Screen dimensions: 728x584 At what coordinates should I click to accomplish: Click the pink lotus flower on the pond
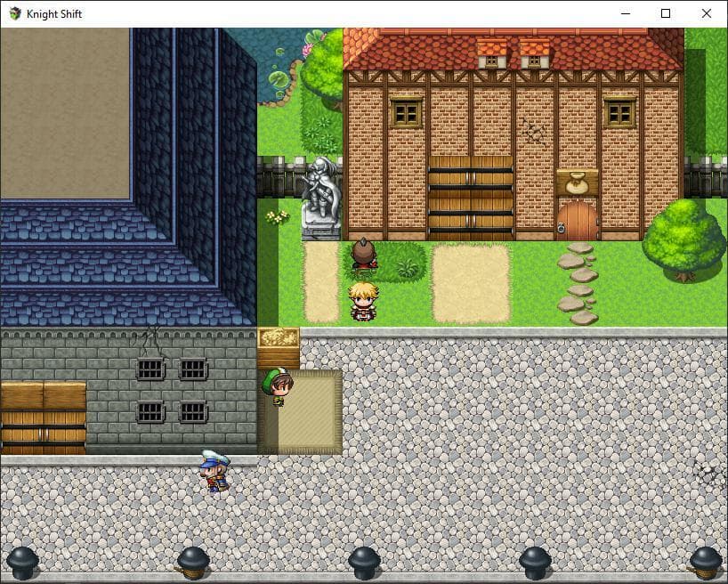coord(307,50)
